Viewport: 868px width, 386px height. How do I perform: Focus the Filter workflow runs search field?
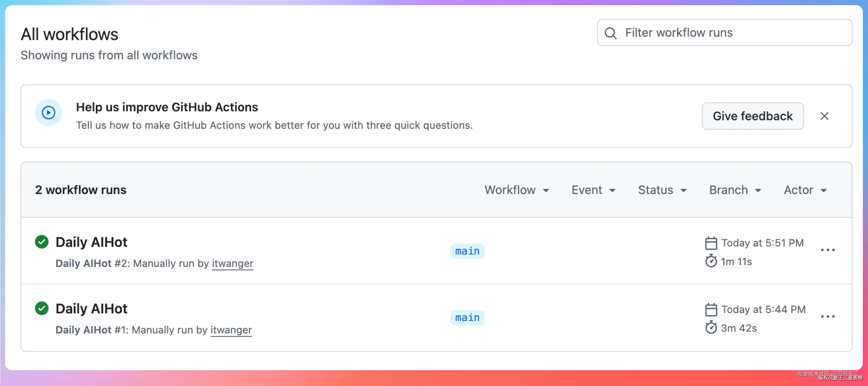pos(725,33)
